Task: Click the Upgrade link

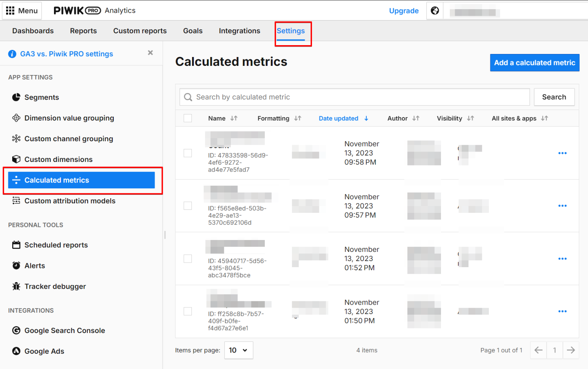Action: point(404,11)
